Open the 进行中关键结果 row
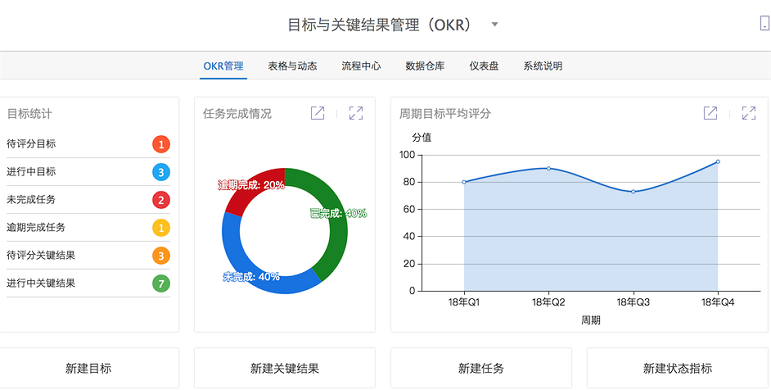Screen dimensions: 771x390 89,283
